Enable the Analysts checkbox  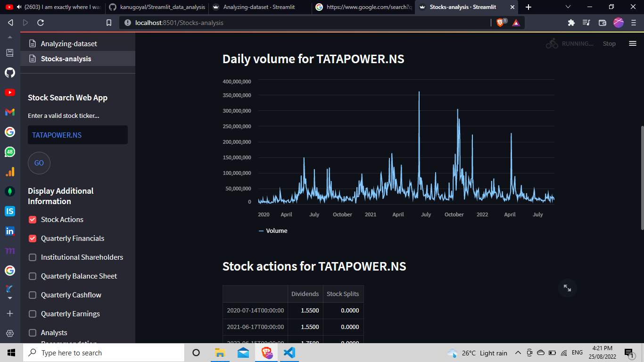point(33,333)
